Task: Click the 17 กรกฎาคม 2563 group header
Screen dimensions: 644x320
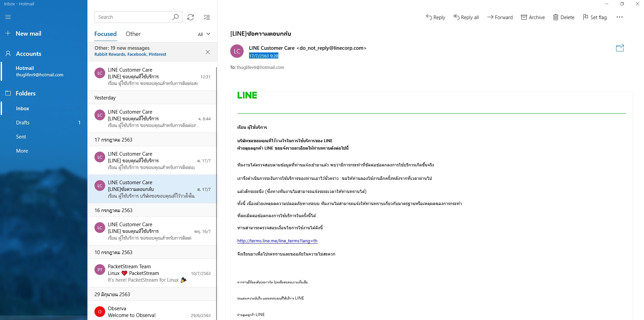Action: 152,139
